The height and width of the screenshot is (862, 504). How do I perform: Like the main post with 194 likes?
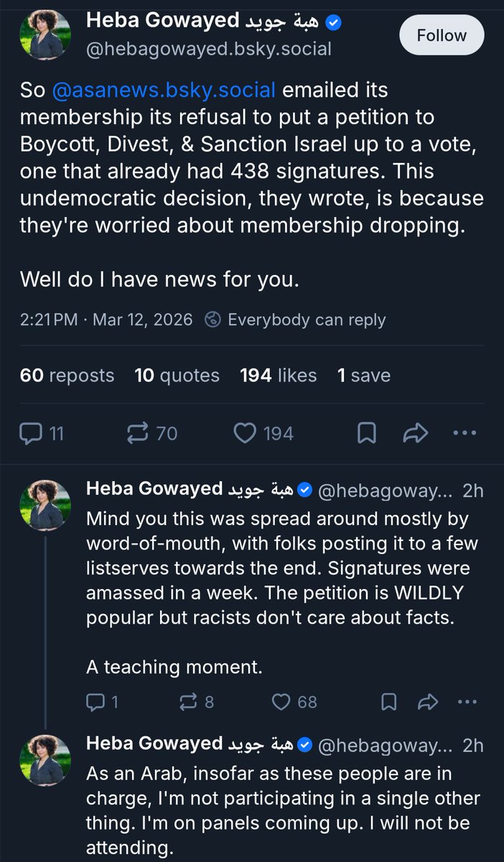click(246, 433)
